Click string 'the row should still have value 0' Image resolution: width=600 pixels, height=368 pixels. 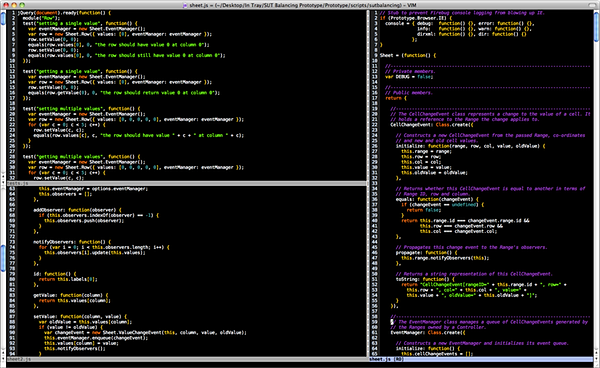(x=158, y=55)
